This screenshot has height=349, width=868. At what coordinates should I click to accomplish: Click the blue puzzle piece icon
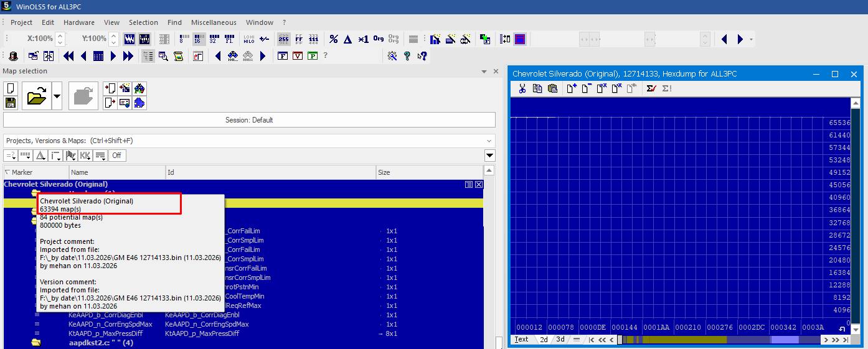(139, 103)
